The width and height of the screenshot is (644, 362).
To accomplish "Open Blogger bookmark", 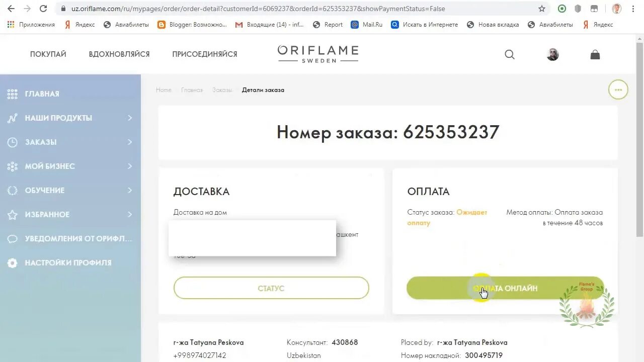I will (192, 24).
